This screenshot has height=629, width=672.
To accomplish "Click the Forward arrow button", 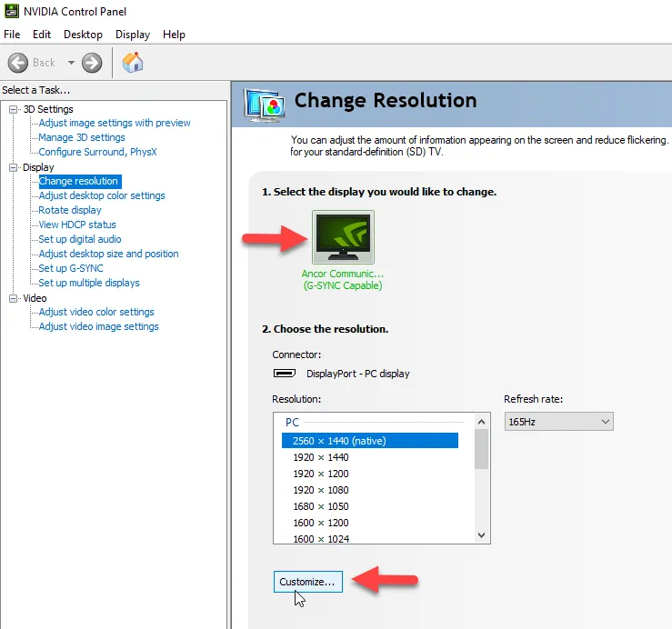I will click(92, 63).
